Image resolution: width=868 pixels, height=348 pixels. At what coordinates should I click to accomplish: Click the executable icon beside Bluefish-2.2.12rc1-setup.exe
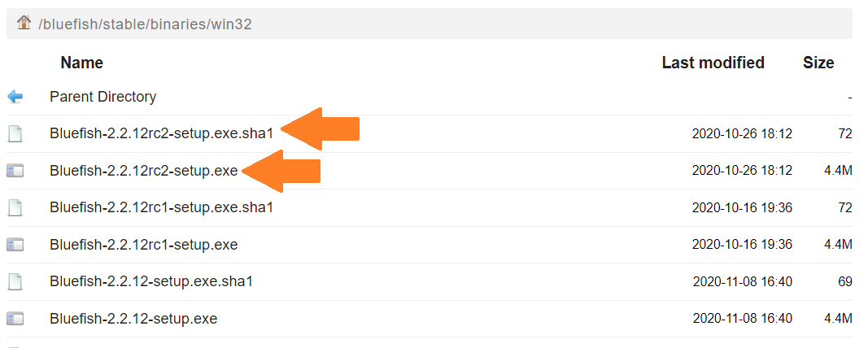pyautogui.click(x=15, y=245)
